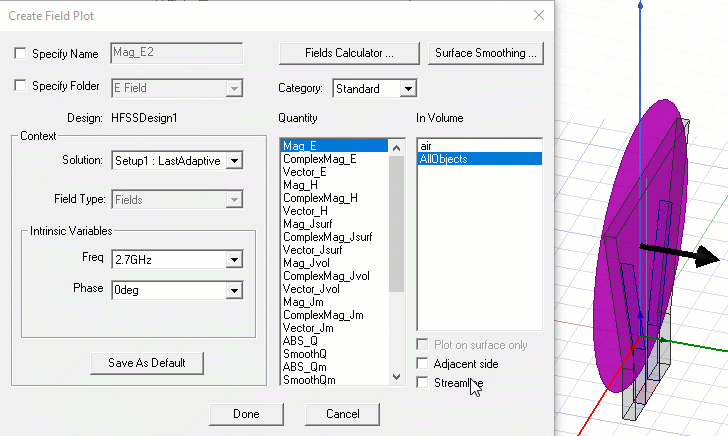Open the Fields Calculator
The image size is (728, 436).
tap(349, 52)
